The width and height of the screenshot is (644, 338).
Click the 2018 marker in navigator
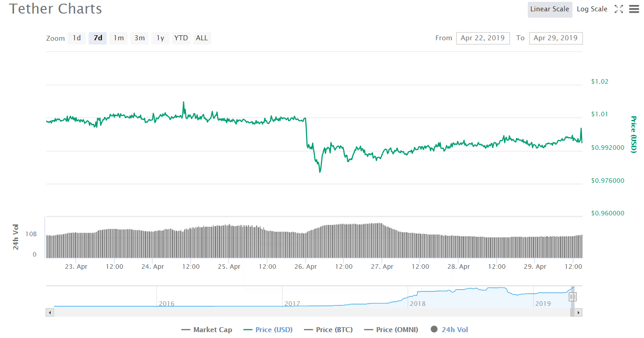[417, 304]
